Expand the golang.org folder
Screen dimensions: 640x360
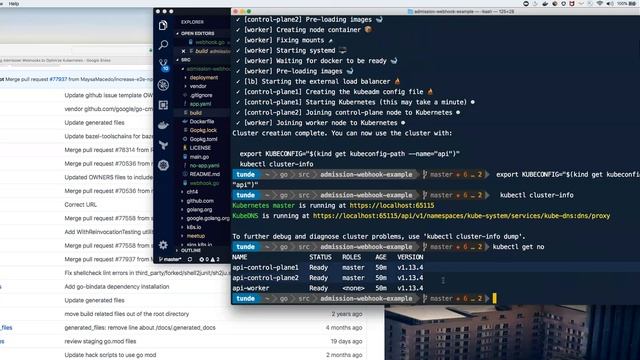[x=199, y=209]
